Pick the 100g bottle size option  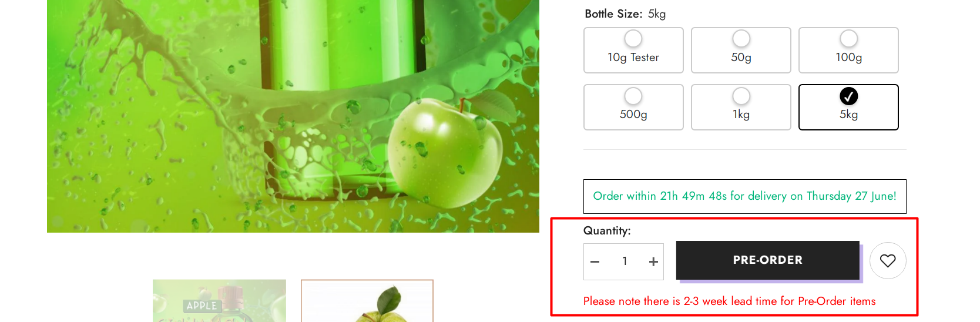coord(848,50)
